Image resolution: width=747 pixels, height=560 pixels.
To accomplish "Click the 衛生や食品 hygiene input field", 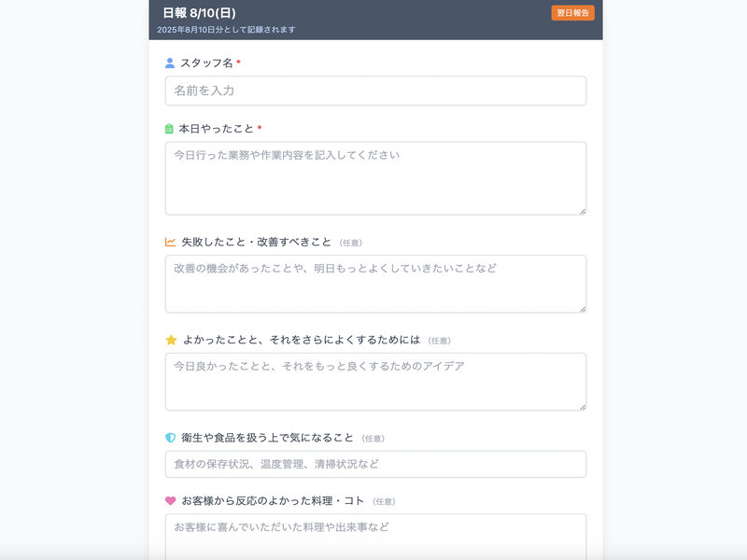I will click(x=375, y=464).
